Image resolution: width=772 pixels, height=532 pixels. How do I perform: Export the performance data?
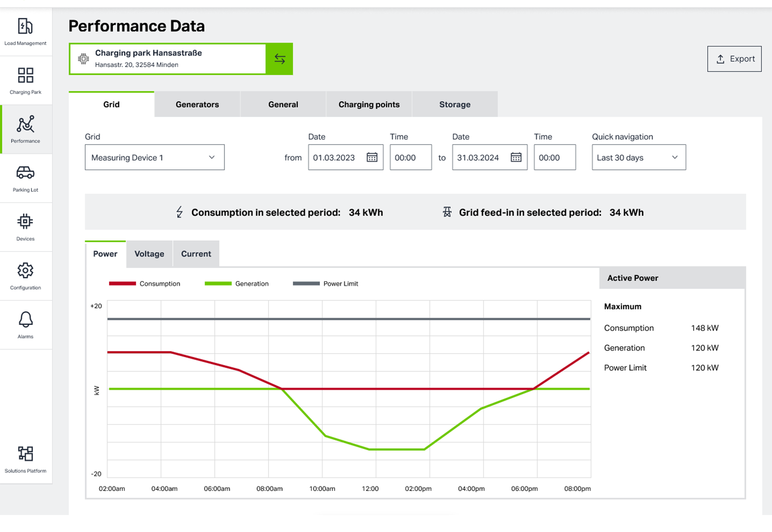coord(734,59)
